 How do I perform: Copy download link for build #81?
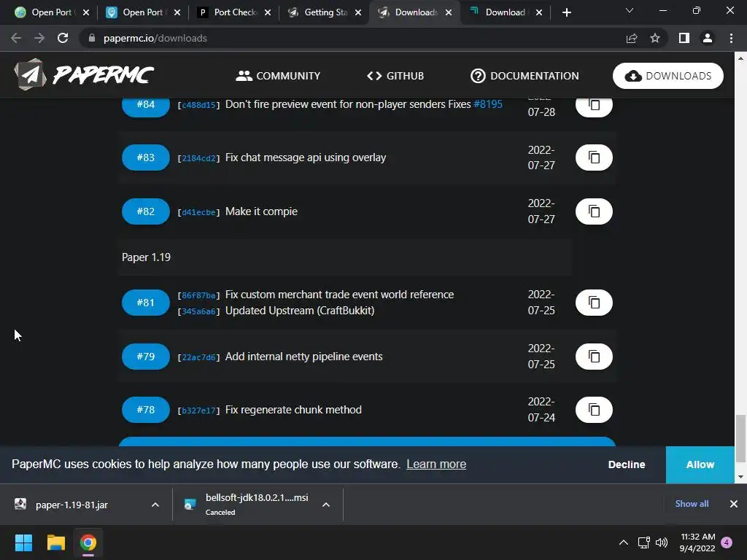point(594,303)
